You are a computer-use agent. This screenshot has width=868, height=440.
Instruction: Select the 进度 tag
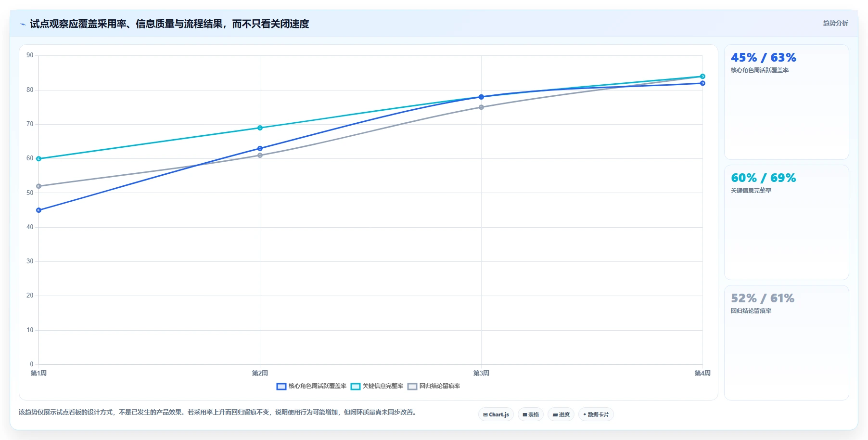point(561,414)
